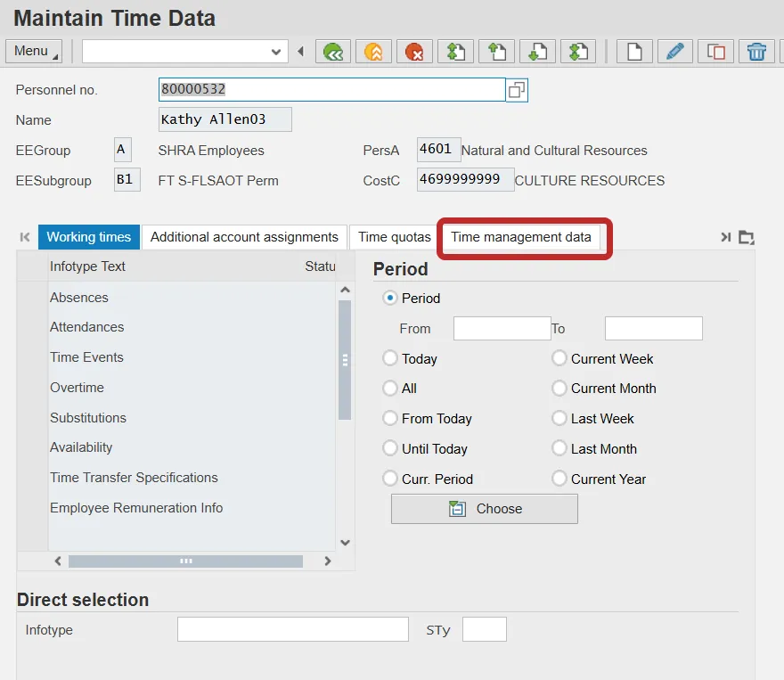The image size is (784, 680).
Task: Select the Current Month radio option
Action: click(559, 389)
